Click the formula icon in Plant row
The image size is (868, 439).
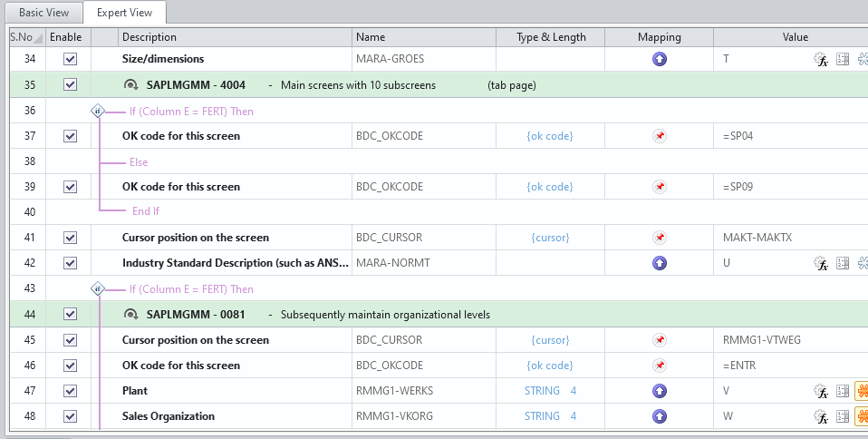[x=822, y=391]
